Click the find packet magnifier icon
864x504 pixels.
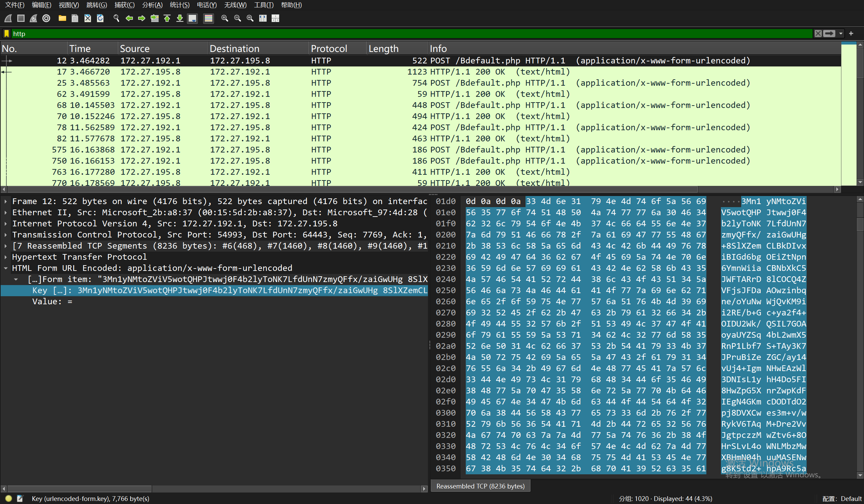(x=116, y=18)
